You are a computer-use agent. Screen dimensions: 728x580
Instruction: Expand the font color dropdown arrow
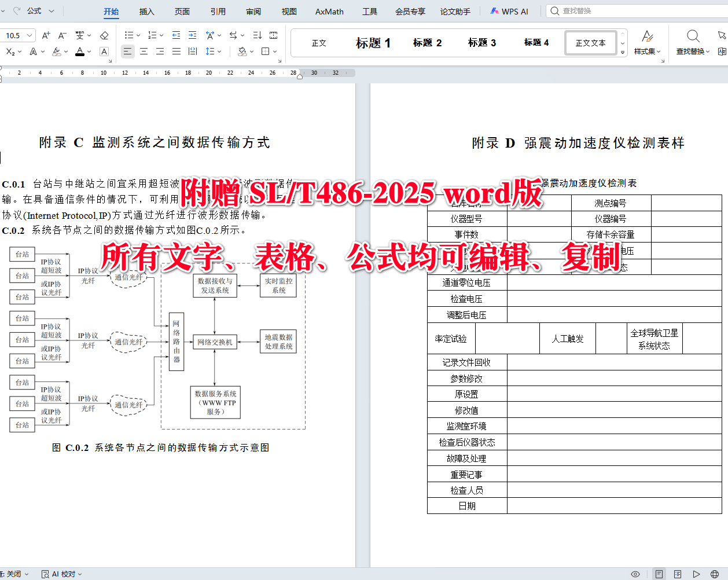tap(89, 52)
